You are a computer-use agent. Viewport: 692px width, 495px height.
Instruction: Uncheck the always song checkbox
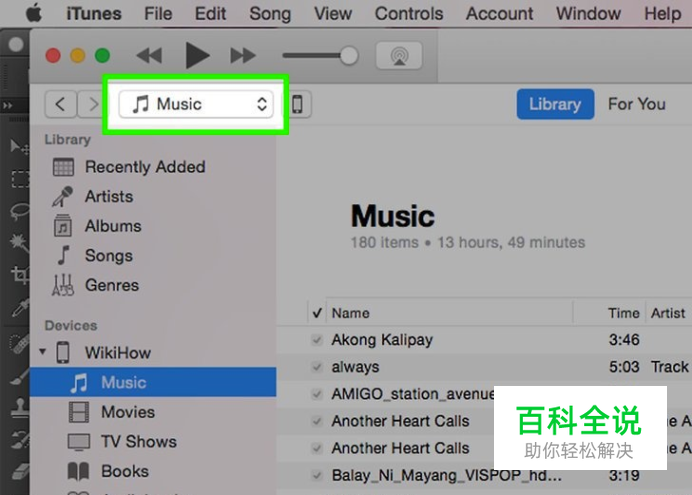(x=316, y=367)
